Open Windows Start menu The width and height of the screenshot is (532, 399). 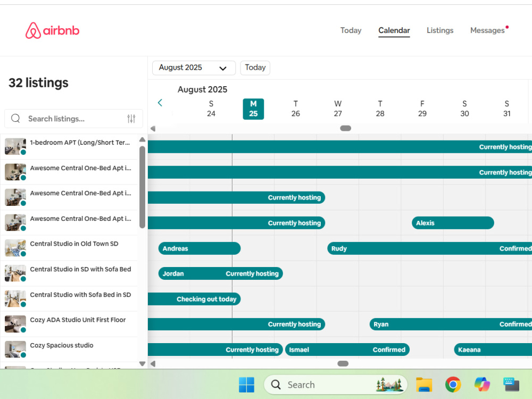[246, 385]
